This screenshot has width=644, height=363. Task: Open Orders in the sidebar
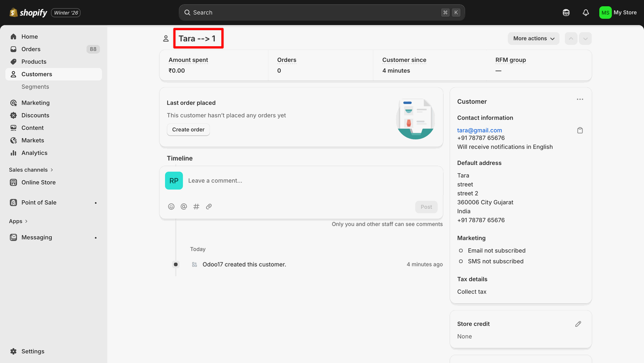tap(31, 49)
